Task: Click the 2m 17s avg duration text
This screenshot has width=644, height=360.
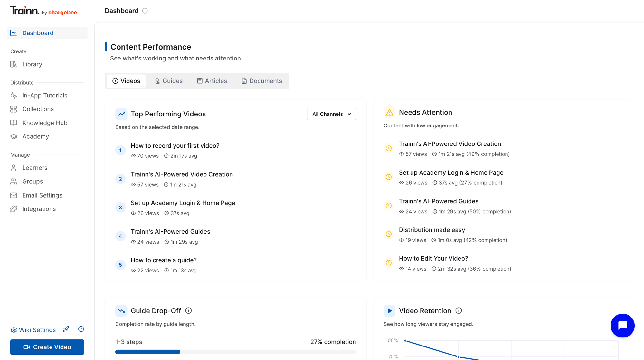Action: point(184,156)
